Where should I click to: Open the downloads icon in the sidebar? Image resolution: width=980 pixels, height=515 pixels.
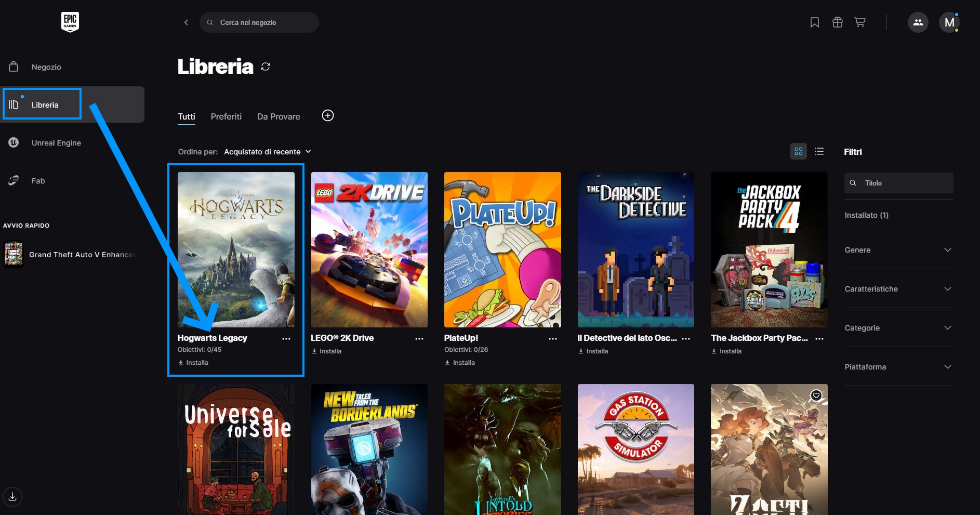(x=12, y=496)
